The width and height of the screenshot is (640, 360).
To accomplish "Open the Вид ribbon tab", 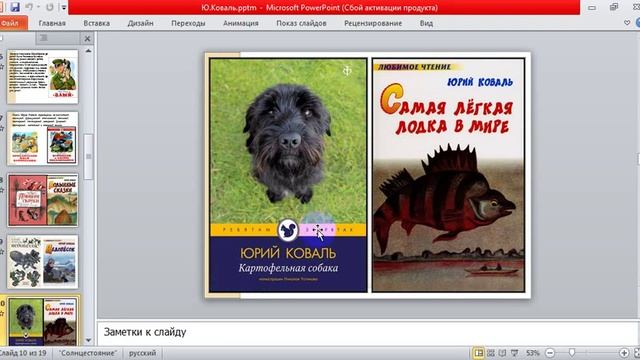I will pyautogui.click(x=426, y=23).
